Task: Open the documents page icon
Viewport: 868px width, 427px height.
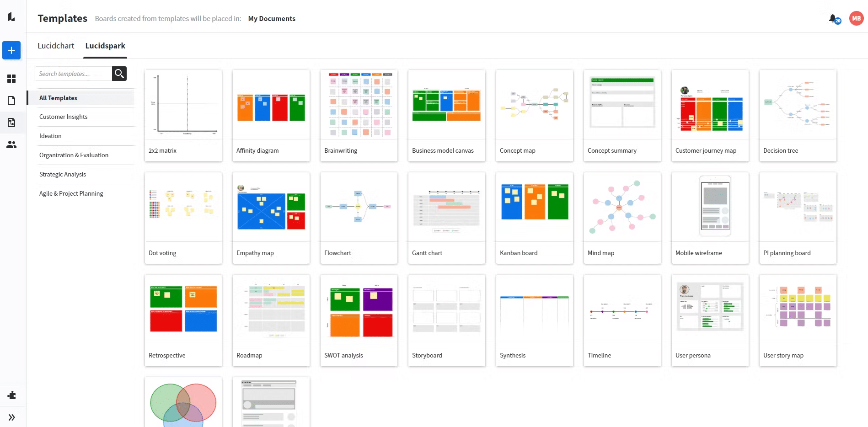Action: click(x=11, y=101)
